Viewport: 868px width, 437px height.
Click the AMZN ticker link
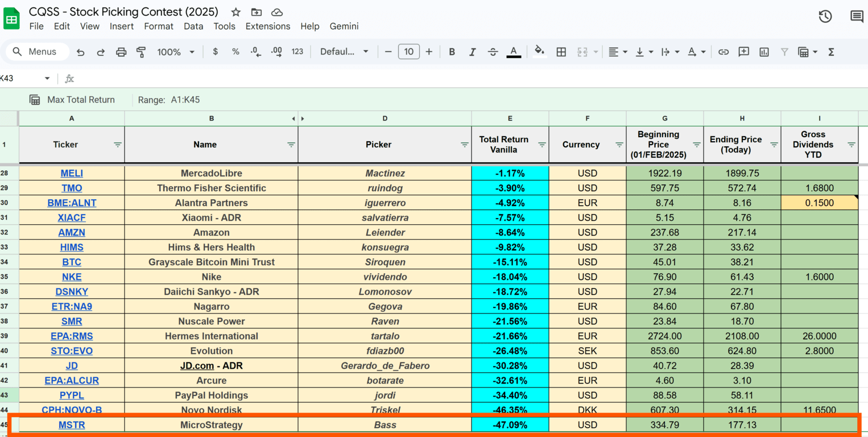(72, 232)
